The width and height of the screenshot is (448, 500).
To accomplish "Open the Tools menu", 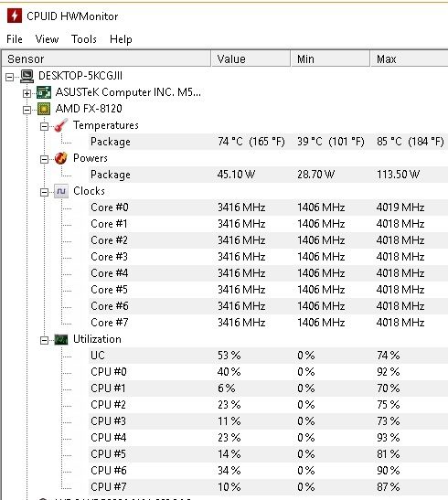I will click(84, 39).
